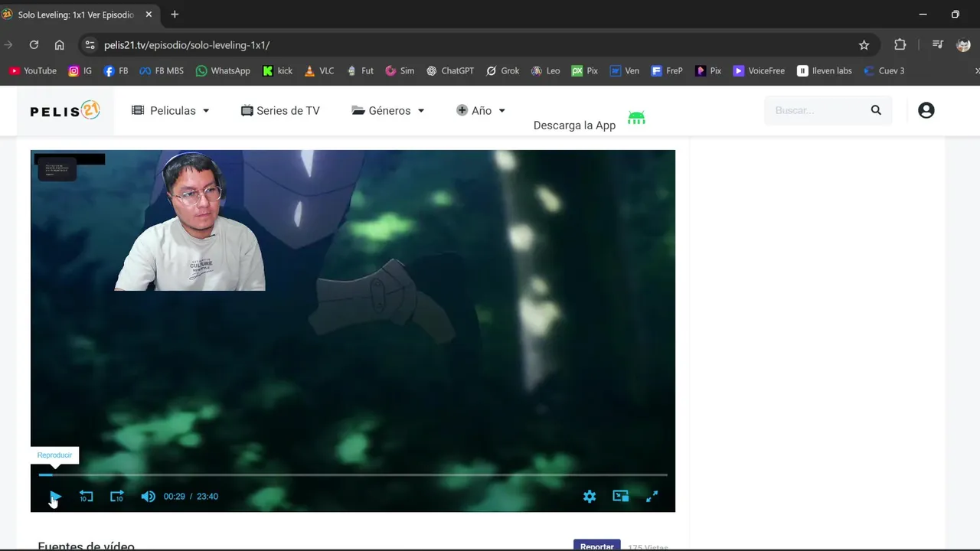Viewport: 980px width, 551px height.
Task: Open the FB MBS bookmark
Action: tap(162, 70)
